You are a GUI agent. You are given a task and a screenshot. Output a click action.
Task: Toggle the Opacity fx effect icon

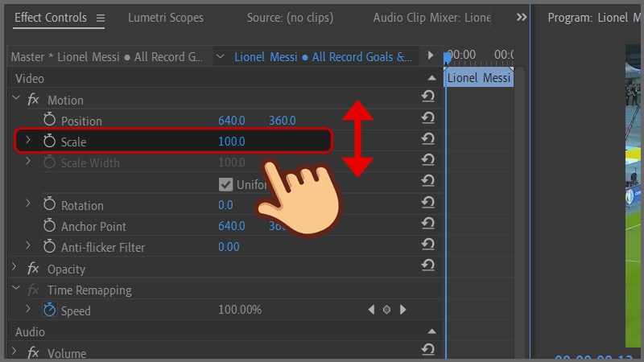pyautogui.click(x=33, y=269)
